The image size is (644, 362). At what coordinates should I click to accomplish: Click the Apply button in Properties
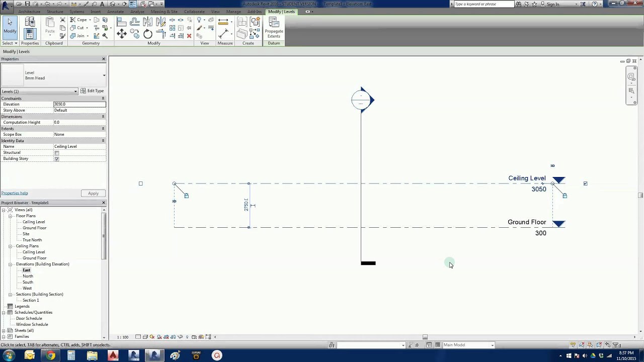pyautogui.click(x=93, y=194)
